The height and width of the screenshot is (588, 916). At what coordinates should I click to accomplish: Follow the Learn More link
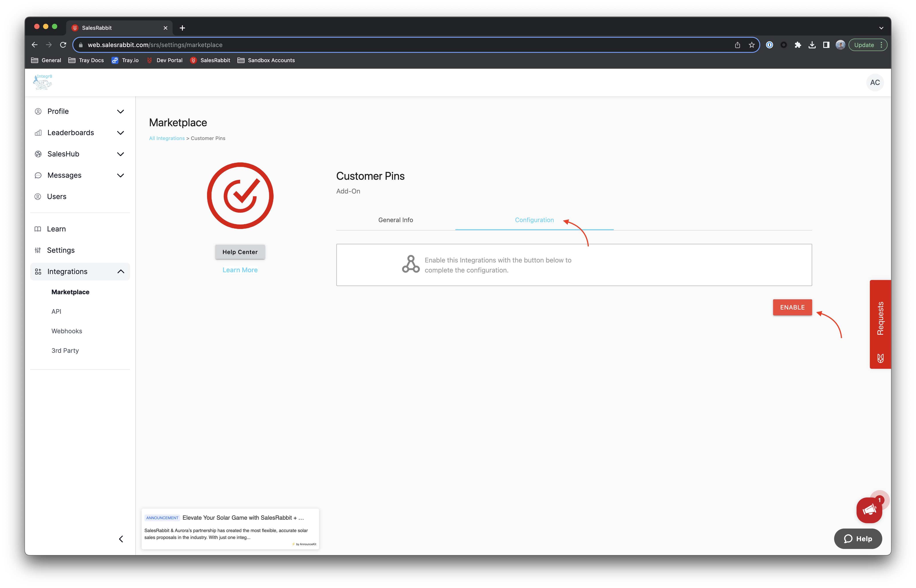click(240, 270)
